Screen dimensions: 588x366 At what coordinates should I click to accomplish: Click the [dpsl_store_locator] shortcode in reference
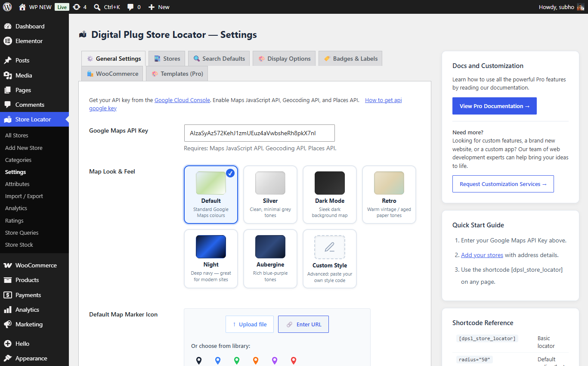[487, 338]
